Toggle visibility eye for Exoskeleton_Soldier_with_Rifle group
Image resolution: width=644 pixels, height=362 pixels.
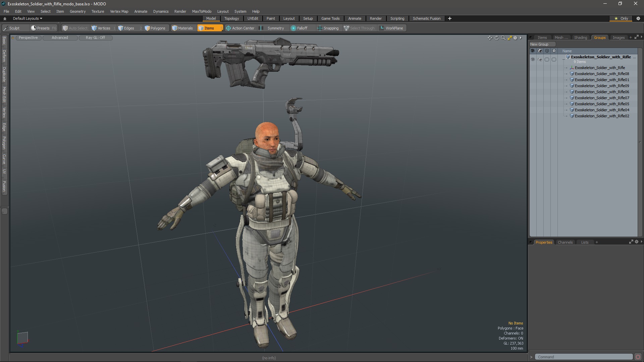[x=533, y=60]
